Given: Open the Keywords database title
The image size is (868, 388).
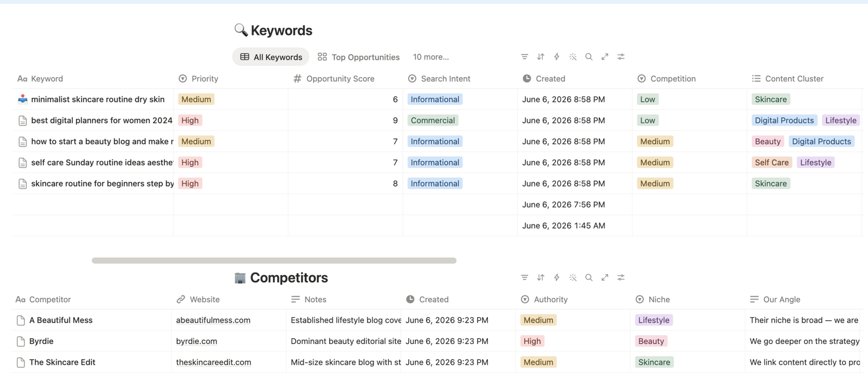Looking at the screenshot, I should tap(281, 30).
